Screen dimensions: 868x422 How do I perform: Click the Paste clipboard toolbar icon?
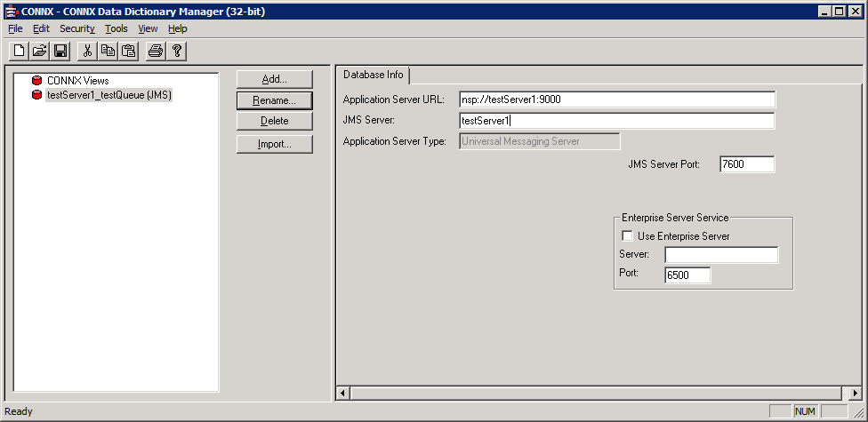pos(128,51)
